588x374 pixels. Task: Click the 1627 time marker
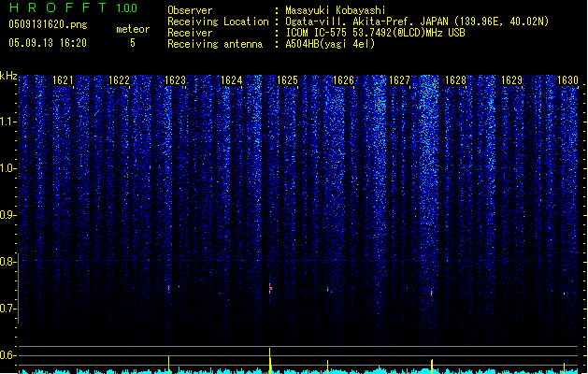(400, 80)
